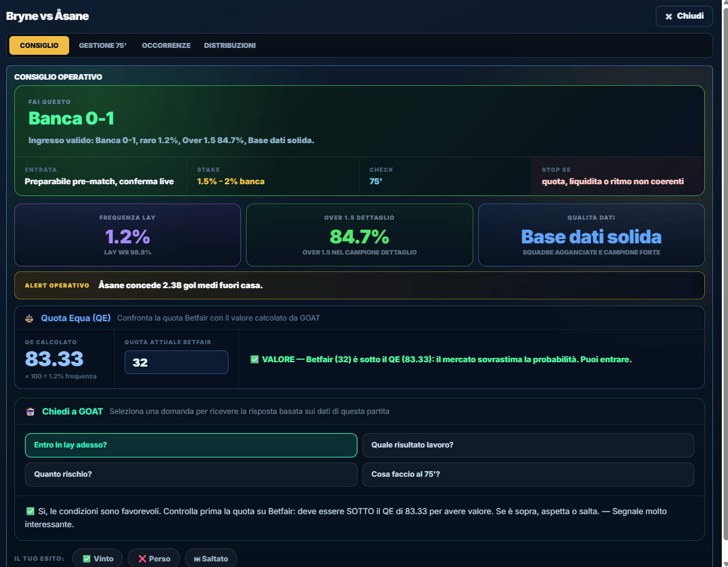
Task: Click the QE calcolato value 83.33
Action: tap(54, 358)
